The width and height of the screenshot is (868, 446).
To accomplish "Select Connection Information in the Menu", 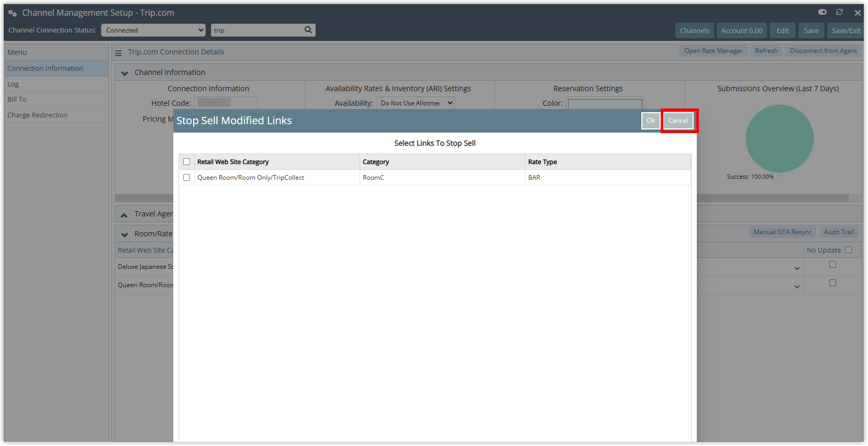I will 57,69.
